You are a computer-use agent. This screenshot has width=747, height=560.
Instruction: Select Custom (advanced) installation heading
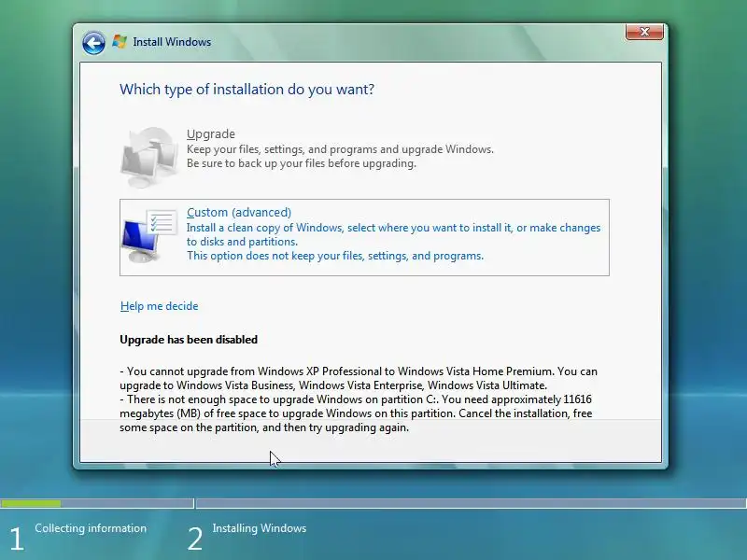pyautogui.click(x=239, y=212)
